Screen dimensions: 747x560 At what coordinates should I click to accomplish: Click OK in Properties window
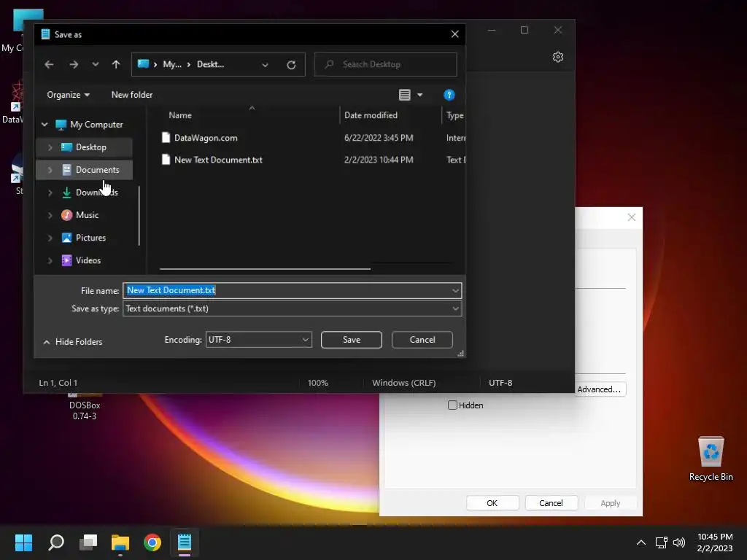pos(492,503)
